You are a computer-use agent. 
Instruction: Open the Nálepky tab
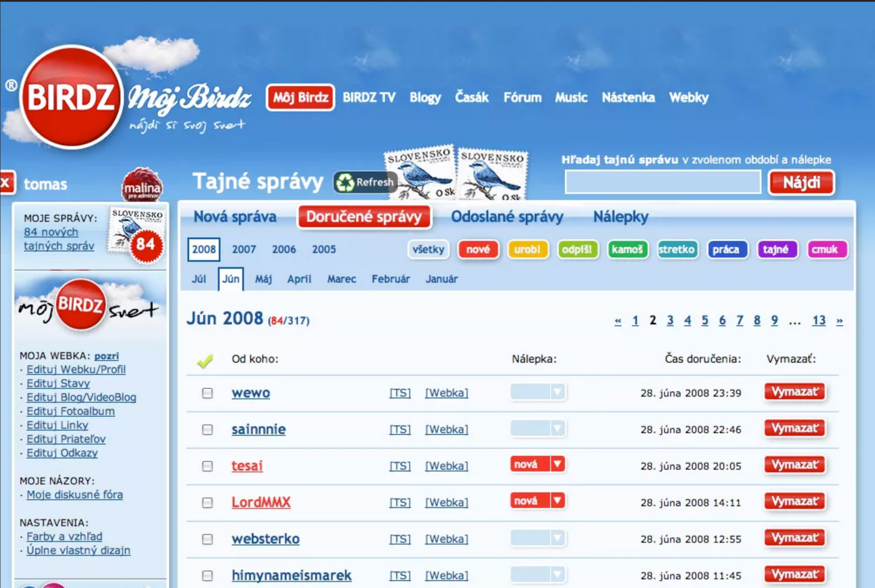621,217
